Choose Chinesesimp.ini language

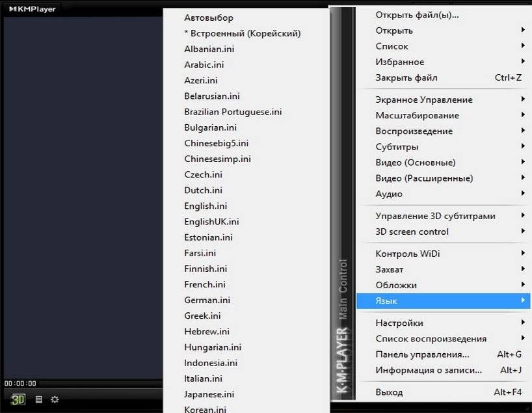[x=246, y=159]
